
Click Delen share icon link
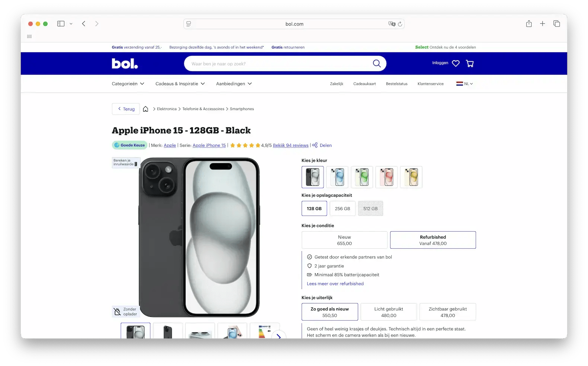(322, 145)
